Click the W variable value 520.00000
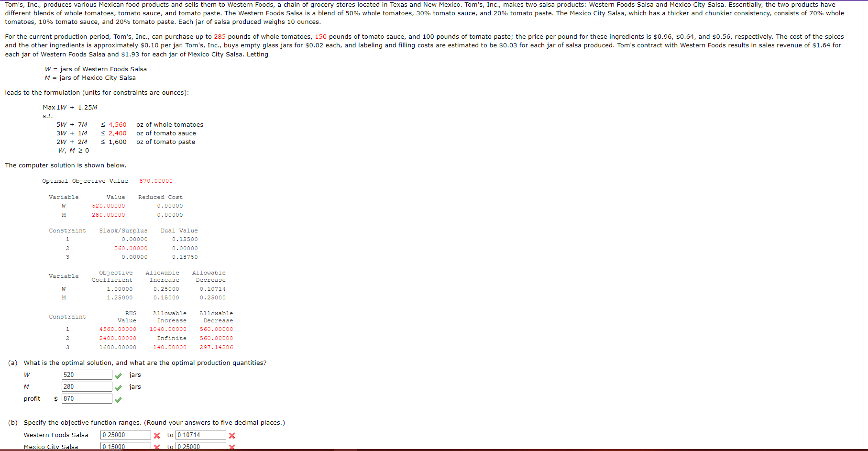Viewport: 868px width, 451px height. [109, 206]
